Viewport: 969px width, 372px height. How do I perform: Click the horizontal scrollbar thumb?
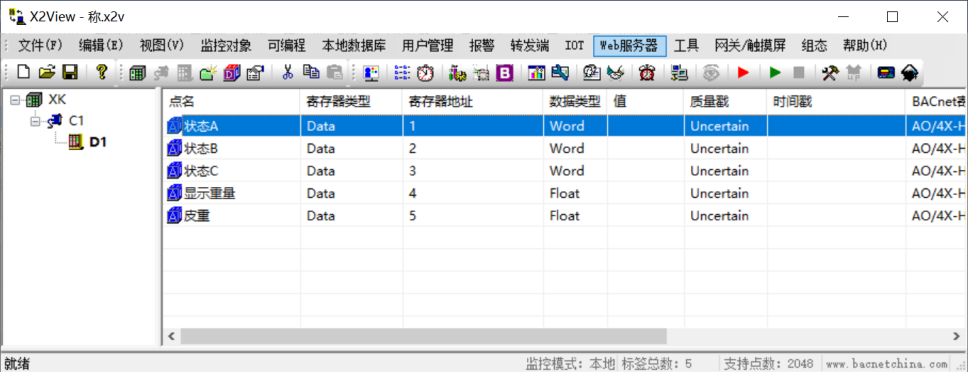423,336
